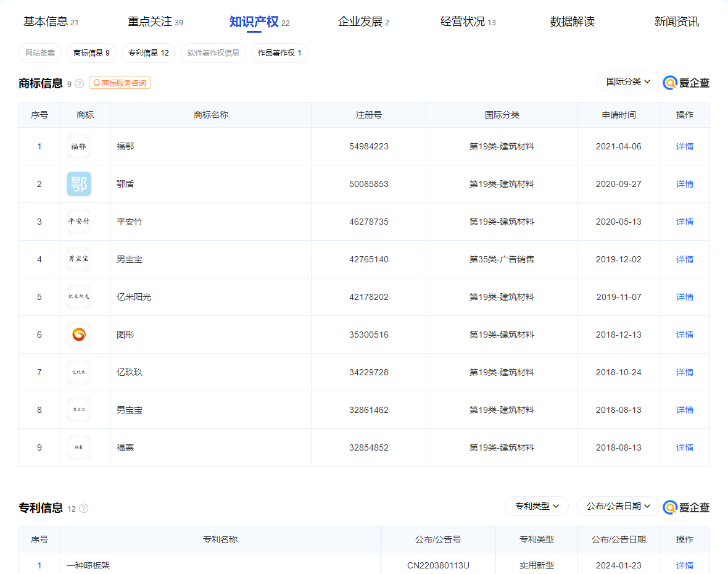Image resolution: width=728 pixels, height=574 pixels.
Task: Click the 爱企查 logo above trademark table
Action: (x=686, y=83)
